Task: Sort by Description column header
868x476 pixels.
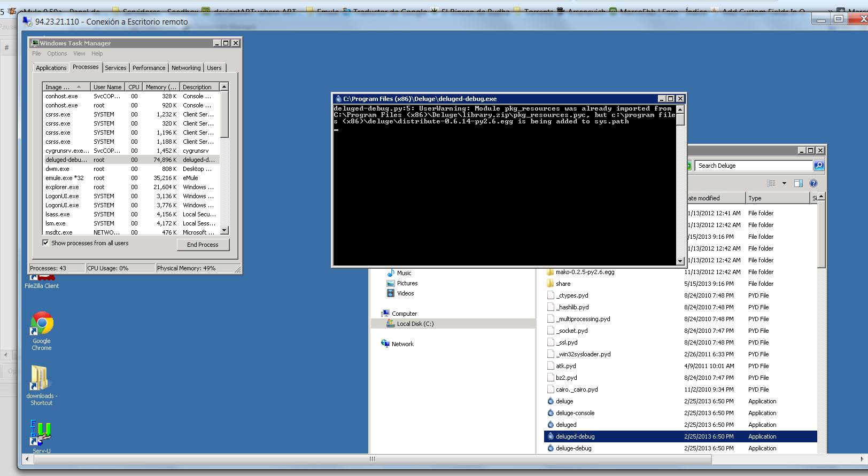Action: pyautogui.click(x=199, y=87)
